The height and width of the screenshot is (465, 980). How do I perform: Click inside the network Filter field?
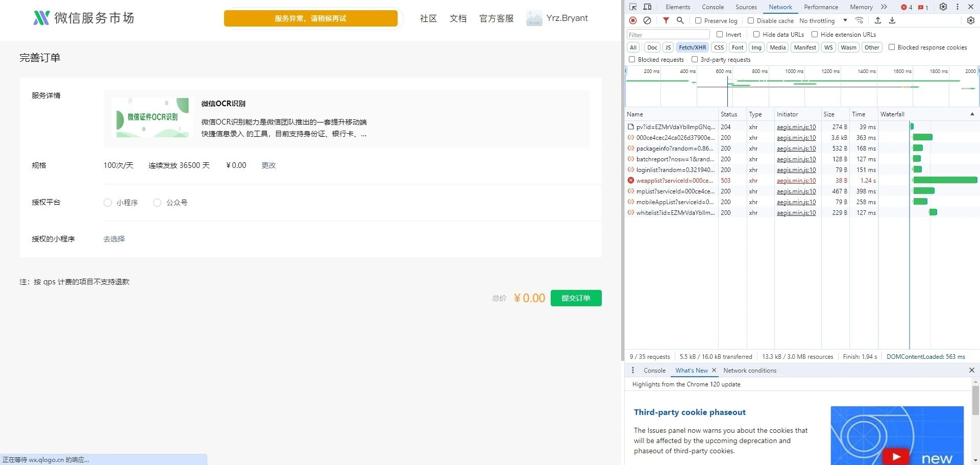click(x=668, y=34)
